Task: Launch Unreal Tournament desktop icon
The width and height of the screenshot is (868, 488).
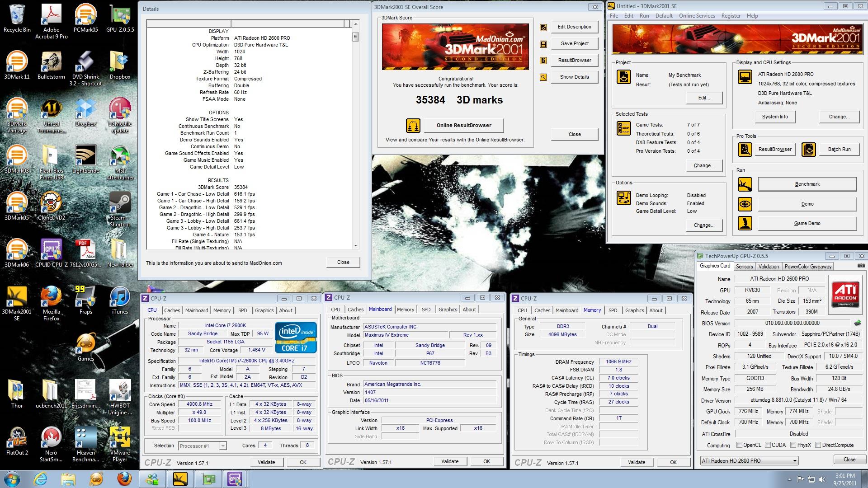Action: pyautogui.click(x=51, y=115)
